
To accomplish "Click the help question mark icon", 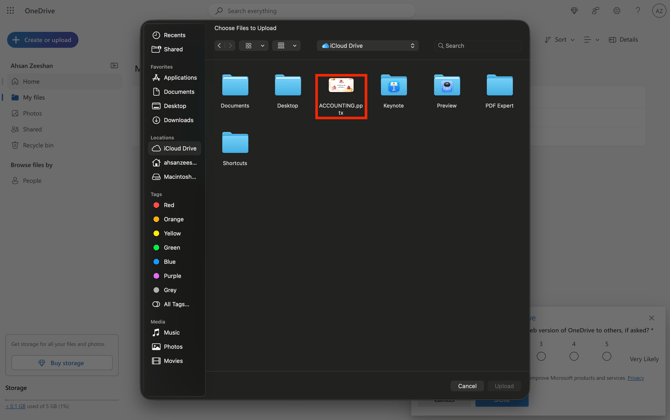I will pos(638,11).
